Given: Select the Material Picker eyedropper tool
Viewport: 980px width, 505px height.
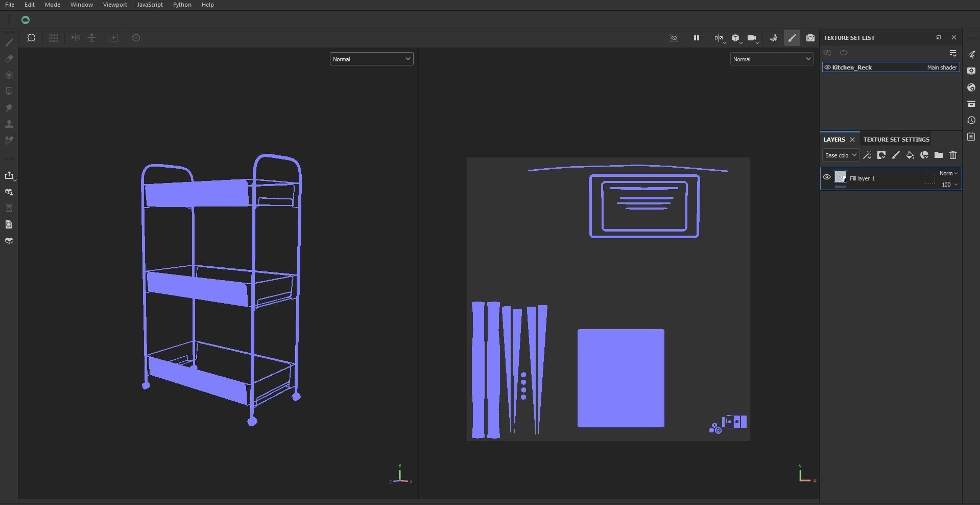Looking at the screenshot, I should click(9, 141).
